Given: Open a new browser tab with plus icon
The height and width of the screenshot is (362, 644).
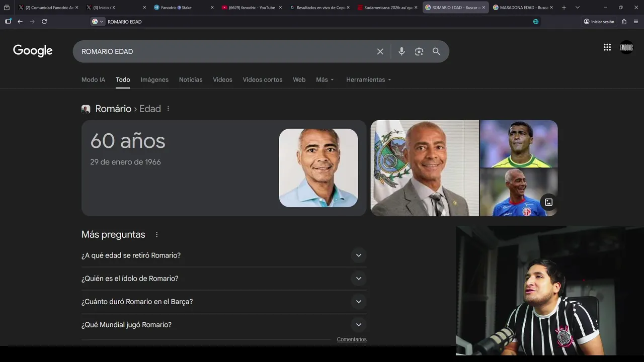Looking at the screenshot, I should (564, 8).
